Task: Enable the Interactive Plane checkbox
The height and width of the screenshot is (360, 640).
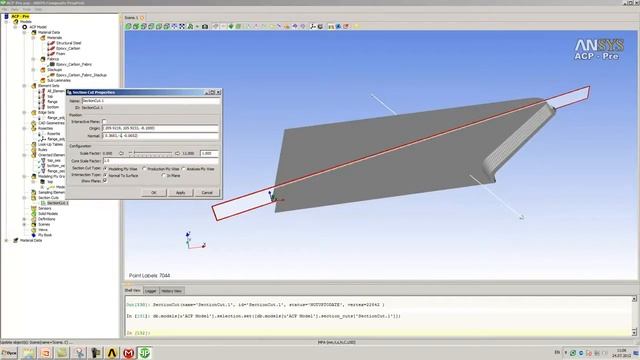Action: click(104, 122)
